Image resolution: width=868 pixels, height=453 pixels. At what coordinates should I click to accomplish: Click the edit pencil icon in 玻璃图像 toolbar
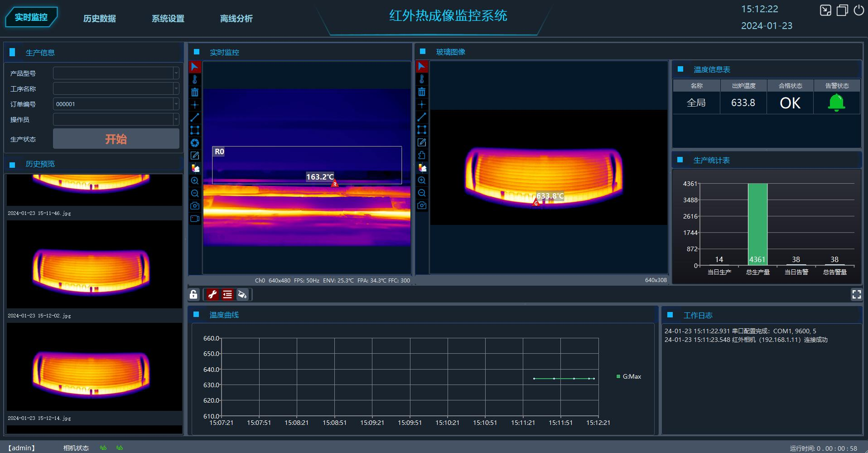[x=422, y=142]
